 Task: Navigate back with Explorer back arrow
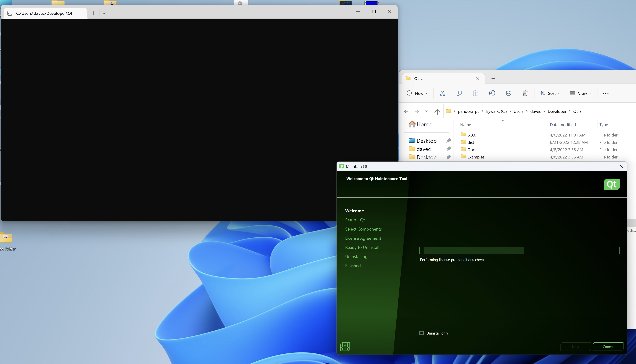coord(406,111)
